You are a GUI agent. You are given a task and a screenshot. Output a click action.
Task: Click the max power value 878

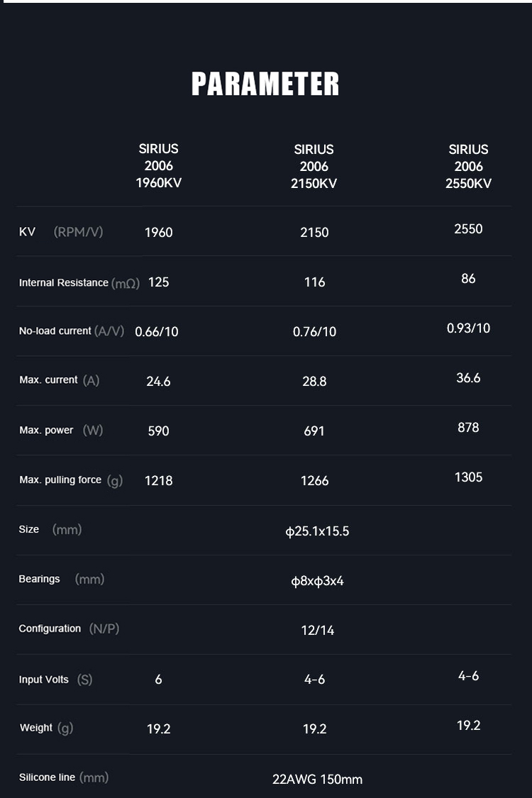tap(468, 428)
